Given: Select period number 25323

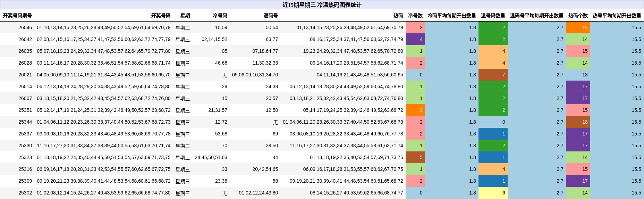Looking at the screenshot, I should (25, 157).
